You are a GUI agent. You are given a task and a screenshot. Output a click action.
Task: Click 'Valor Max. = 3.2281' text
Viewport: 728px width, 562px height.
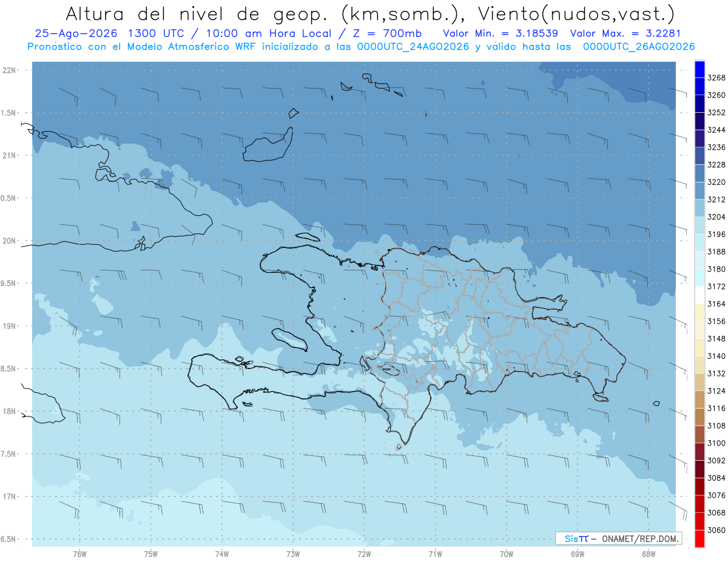point(625,33)
